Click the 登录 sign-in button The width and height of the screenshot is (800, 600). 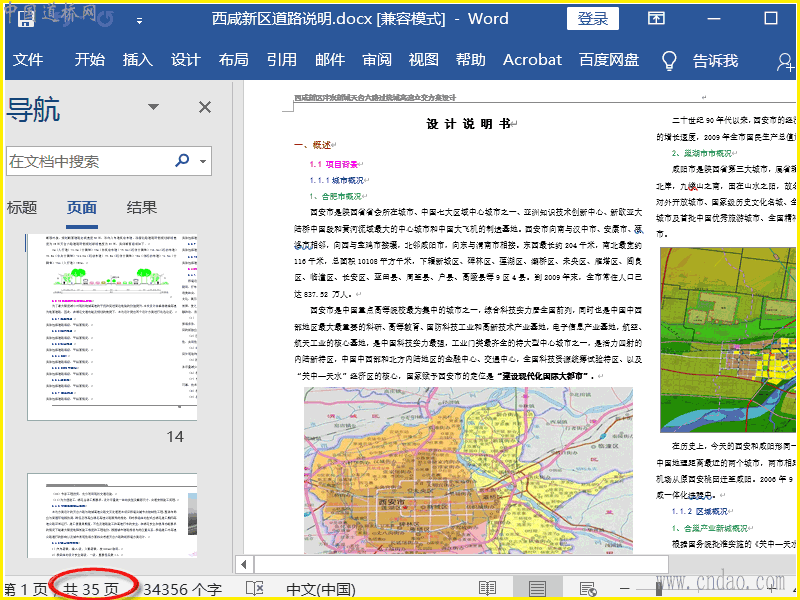click(592, 19)
